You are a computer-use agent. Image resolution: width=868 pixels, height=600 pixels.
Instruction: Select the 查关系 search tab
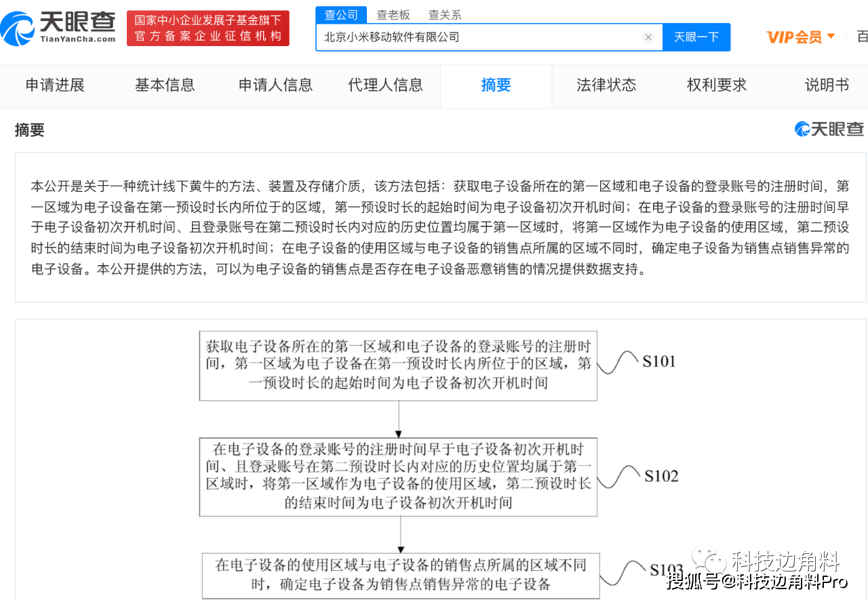(445, 15)
